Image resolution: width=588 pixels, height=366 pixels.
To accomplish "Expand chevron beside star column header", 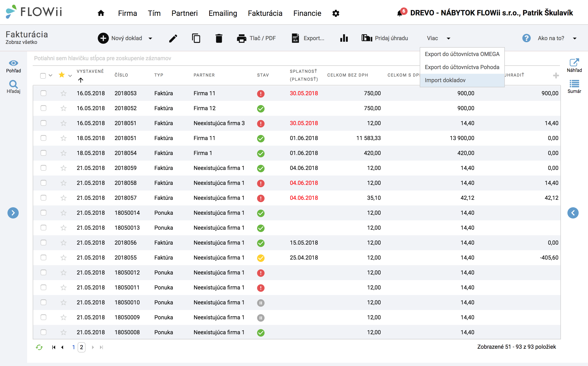I will (x=70, y=76).
